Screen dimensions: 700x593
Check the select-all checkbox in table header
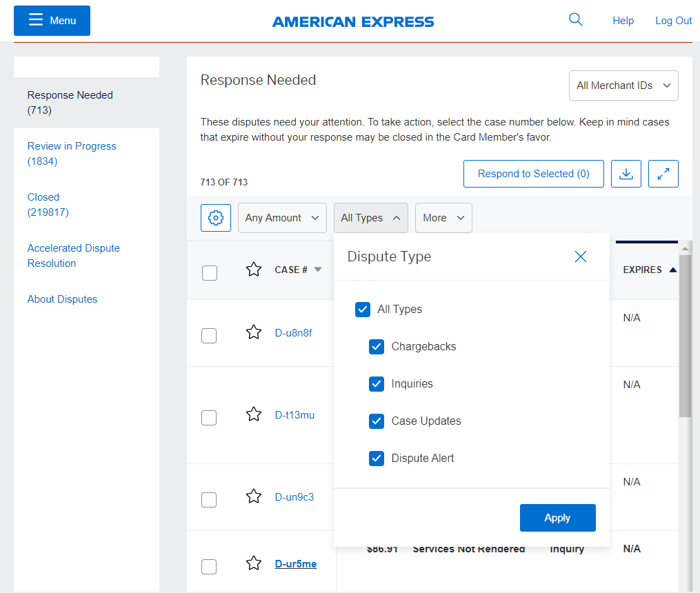208,272
